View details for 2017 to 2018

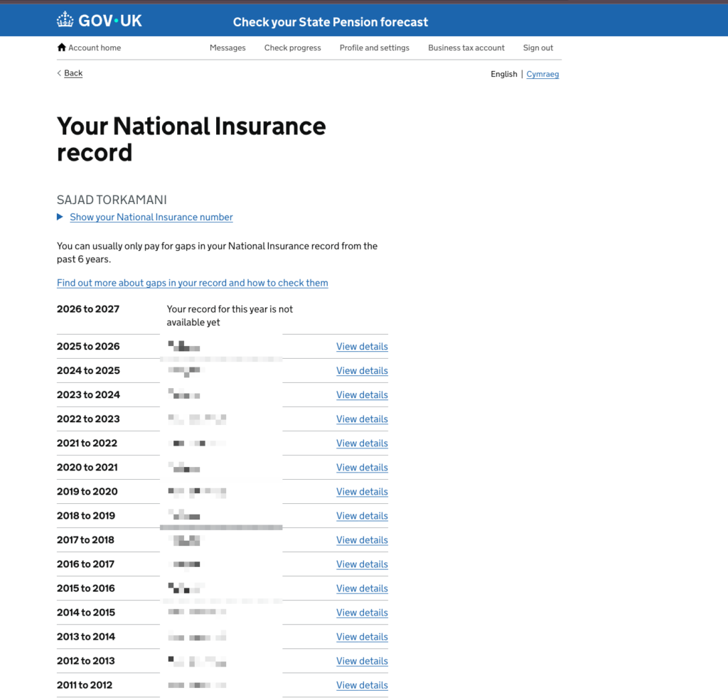pos(362,540)
